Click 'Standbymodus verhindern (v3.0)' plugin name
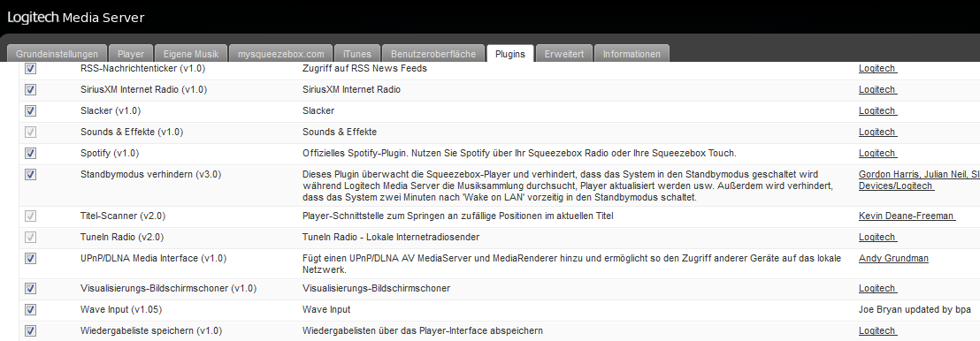 [150, 174]
